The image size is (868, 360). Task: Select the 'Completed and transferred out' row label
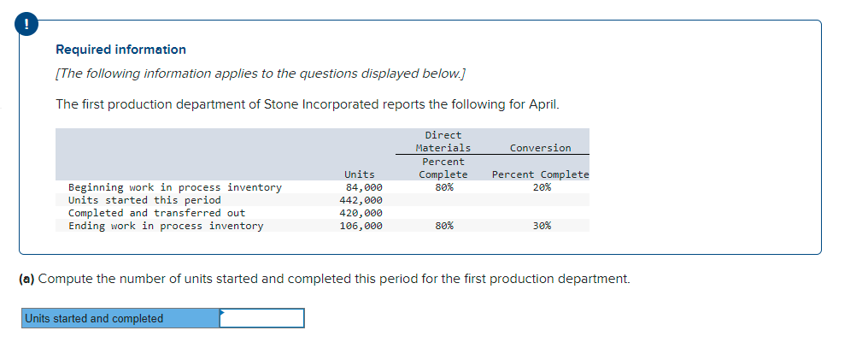point(156,213)
